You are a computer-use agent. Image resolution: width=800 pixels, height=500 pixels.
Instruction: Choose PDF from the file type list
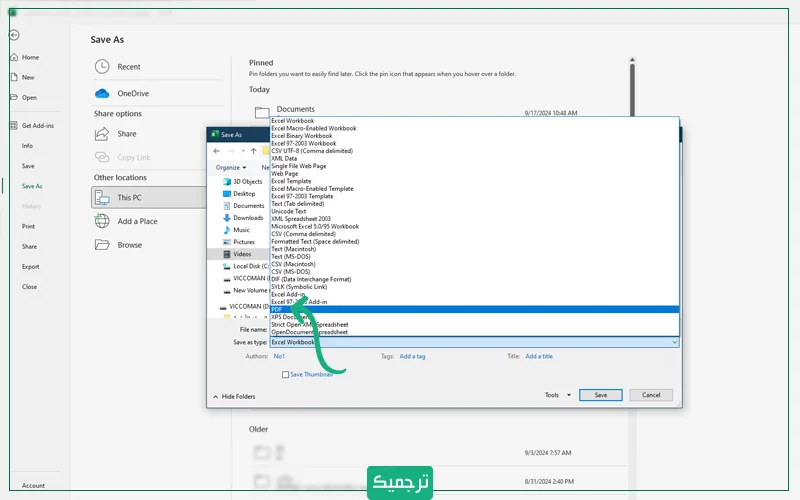point(474,309)
